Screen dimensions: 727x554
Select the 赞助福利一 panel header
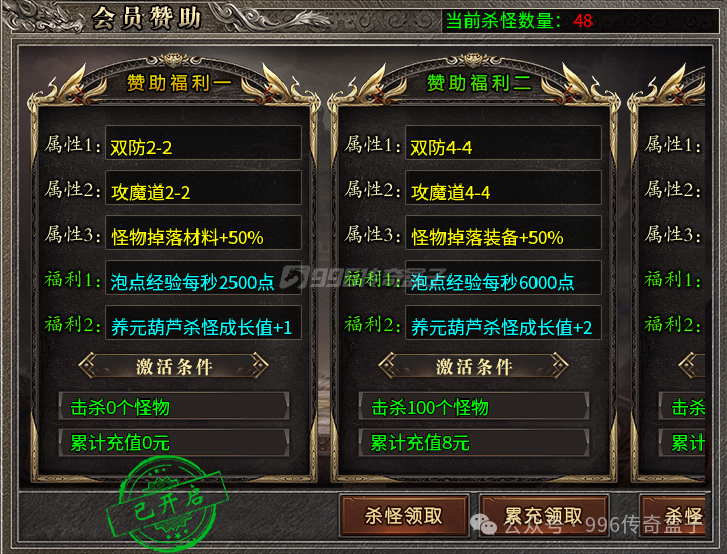pos(179,83)
